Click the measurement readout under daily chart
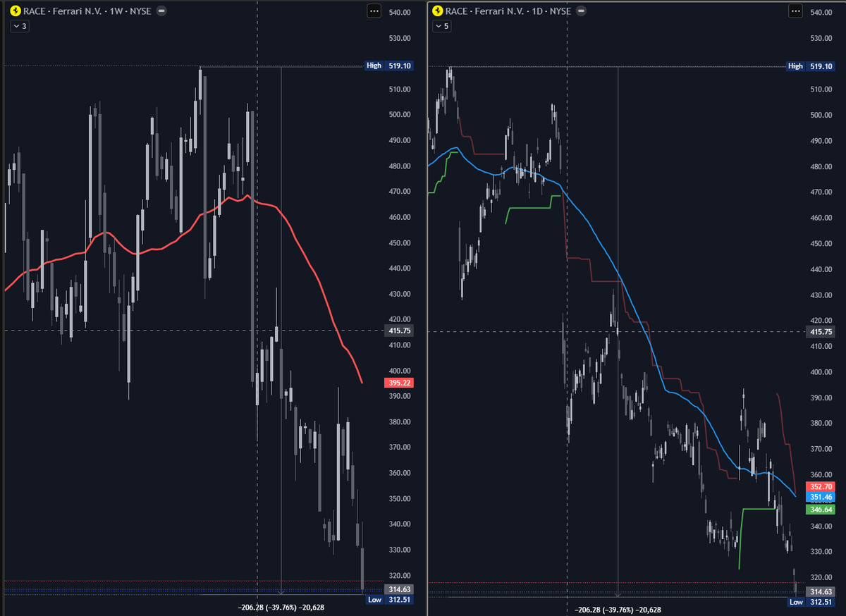The width and height of the screenshot is (846, 616). click(x=618, y=610)
